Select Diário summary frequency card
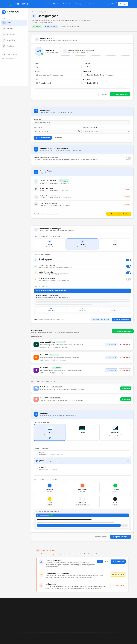137x644 pixels. (x=50, y=244)
